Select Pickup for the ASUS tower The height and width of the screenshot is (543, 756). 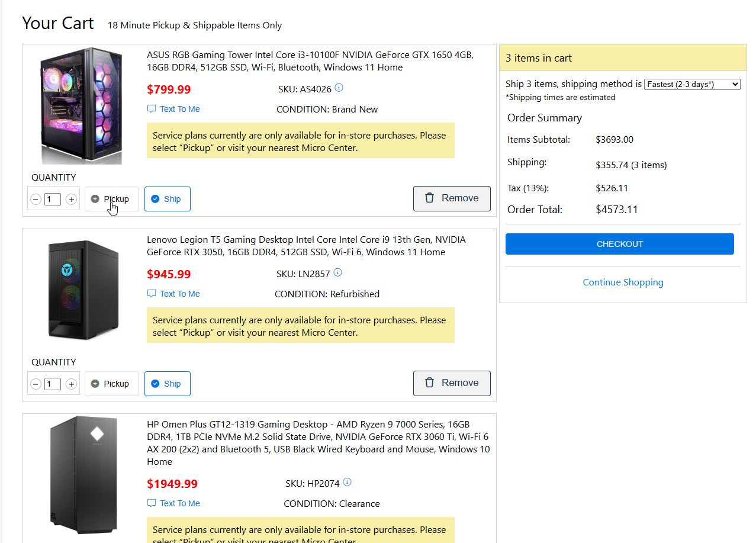111,199
